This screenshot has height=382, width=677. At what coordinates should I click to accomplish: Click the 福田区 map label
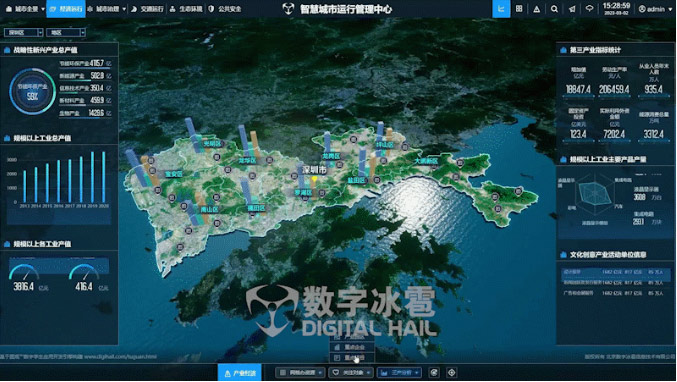tap(256, 208)
